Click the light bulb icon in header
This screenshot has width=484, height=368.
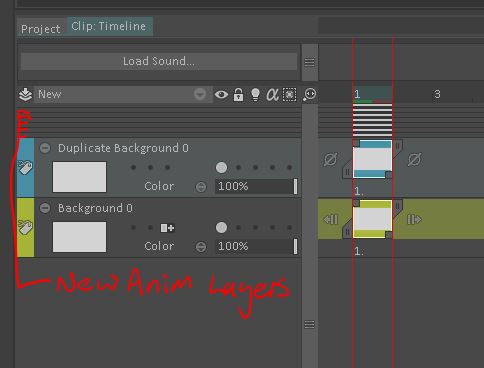click(255, 95)
